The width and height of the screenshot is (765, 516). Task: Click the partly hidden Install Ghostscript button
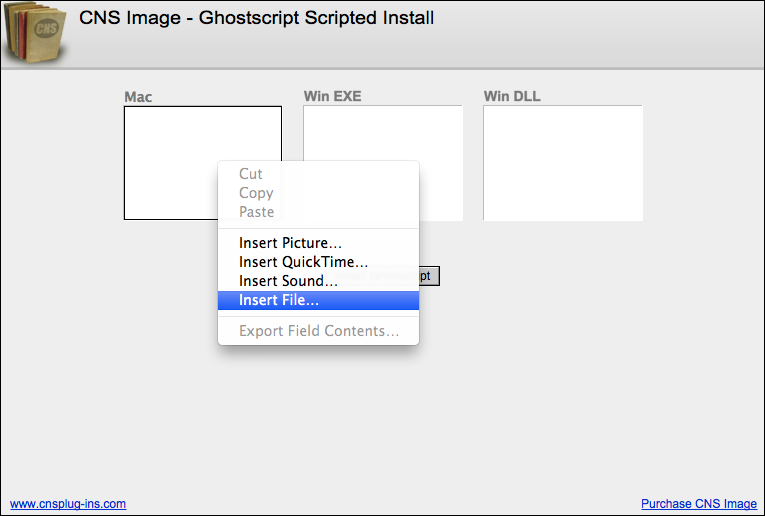tap(429, 276)
